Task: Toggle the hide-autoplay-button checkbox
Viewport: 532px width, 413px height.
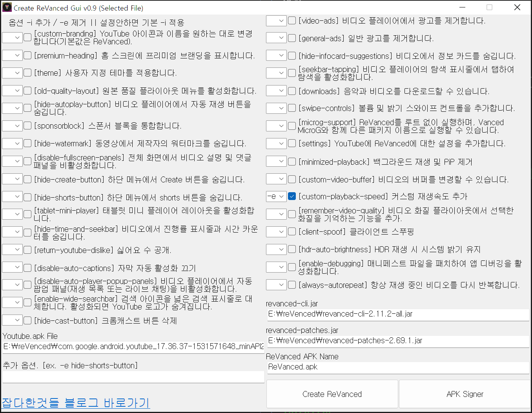Action: [27, 108]
